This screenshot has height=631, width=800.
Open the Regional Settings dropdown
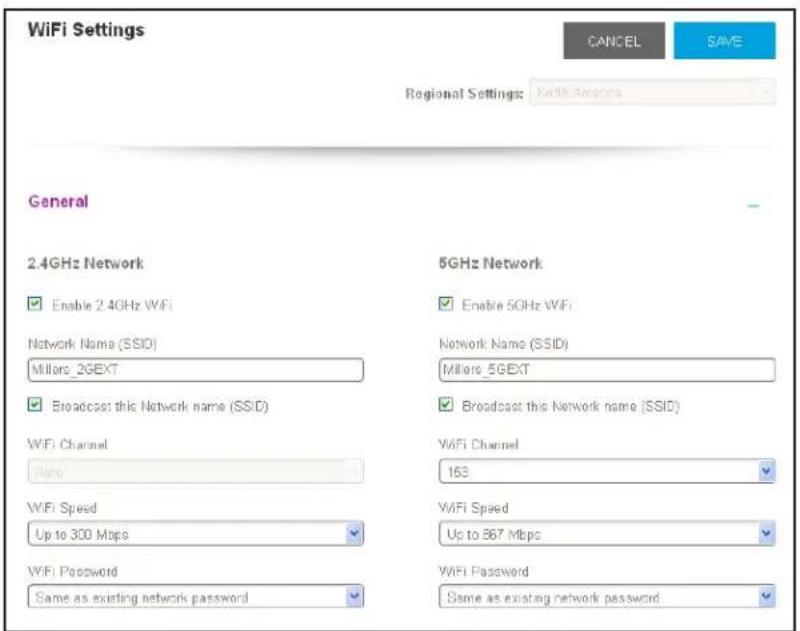pos(653,92)
